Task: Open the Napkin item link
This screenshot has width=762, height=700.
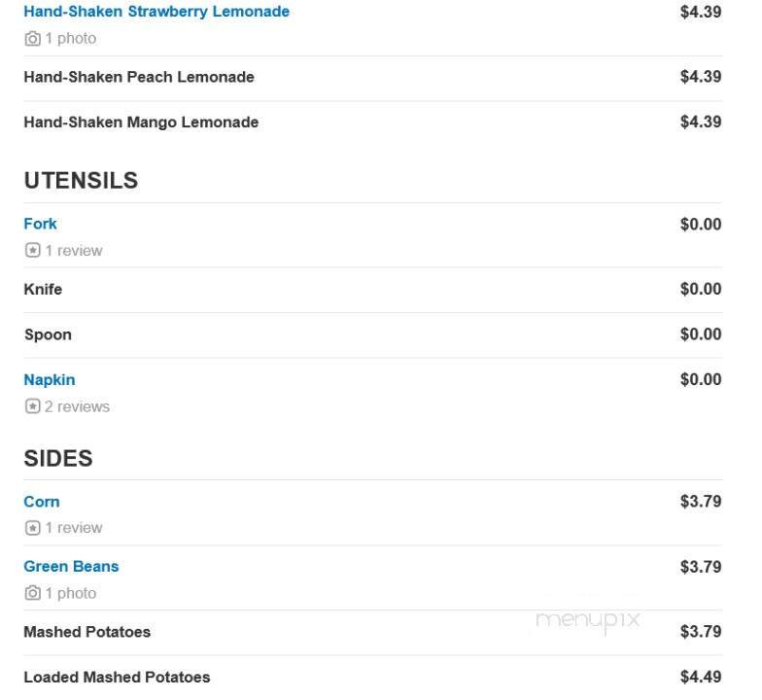Action: click(x=50, y=379)
